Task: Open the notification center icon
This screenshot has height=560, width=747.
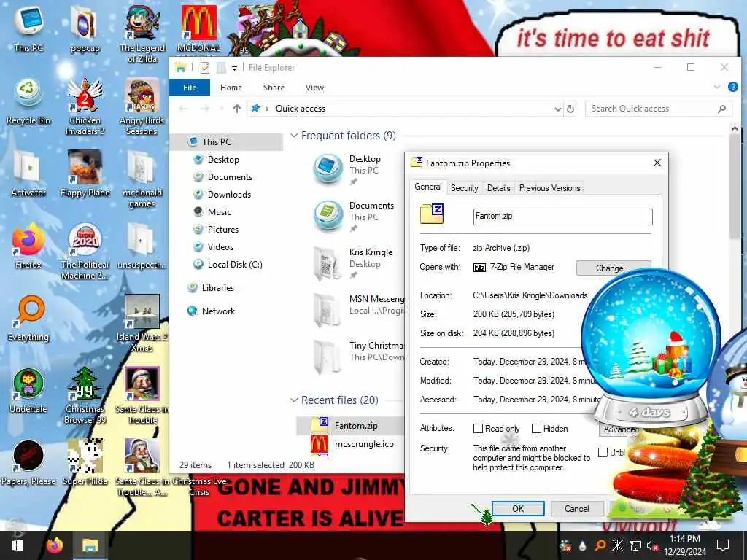Action: coord(723,545)
